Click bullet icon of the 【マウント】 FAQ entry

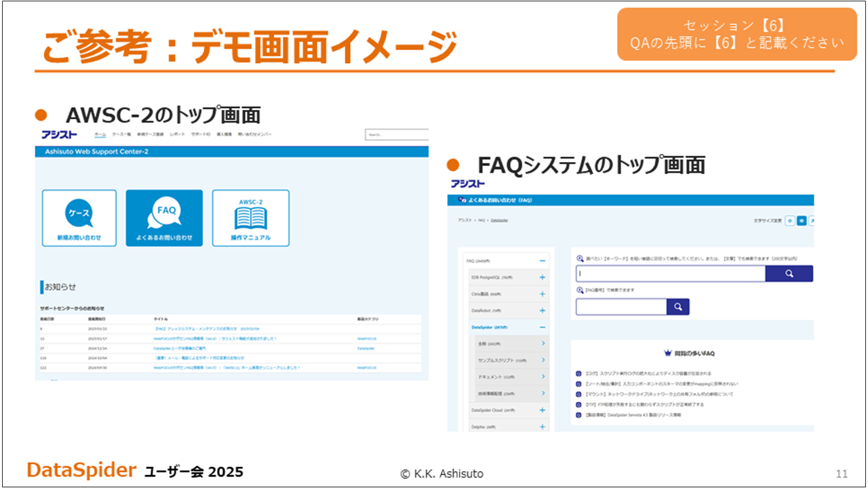578,394
